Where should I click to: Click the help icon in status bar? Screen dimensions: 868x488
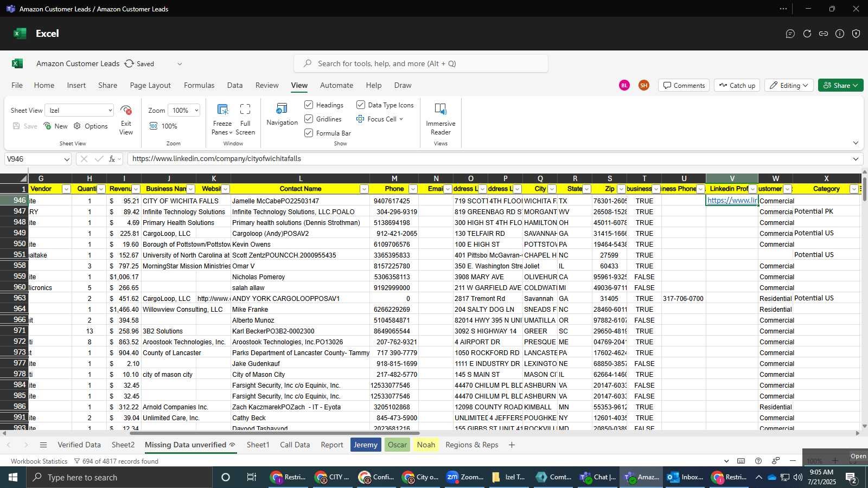point(758,461)
